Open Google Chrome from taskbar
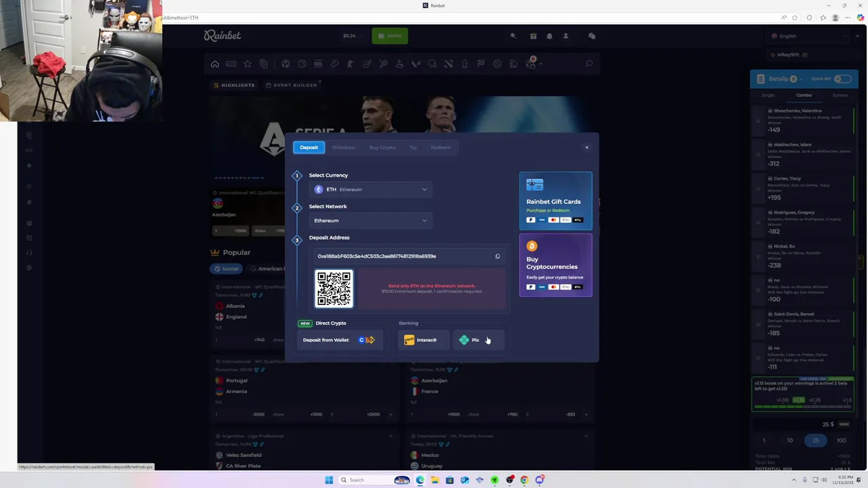 click(524, 480)
